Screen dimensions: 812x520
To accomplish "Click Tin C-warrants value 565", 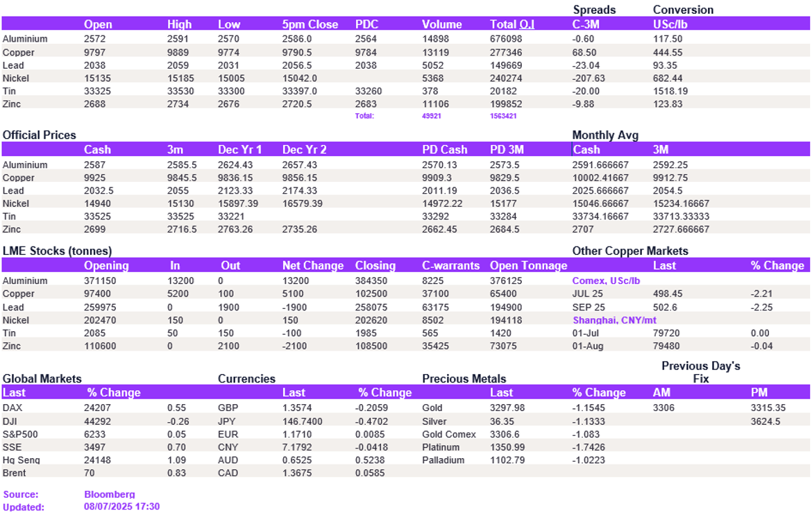I will coord(430,333).
